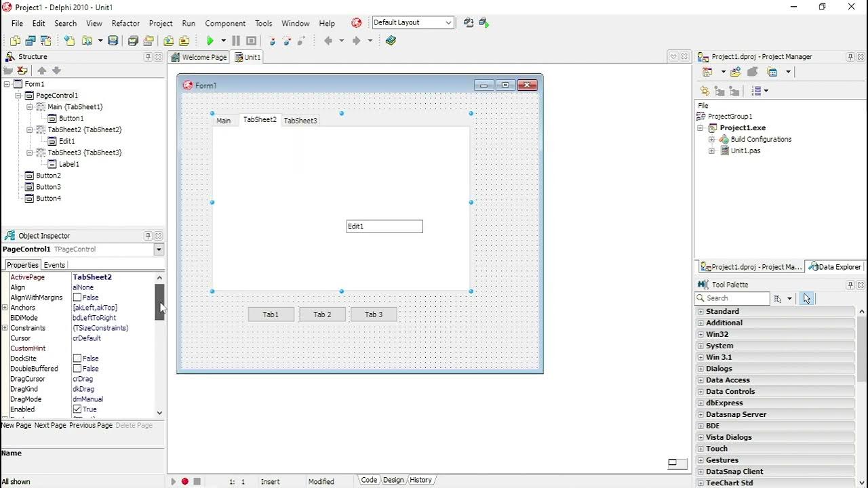Click the Object Inspector vertical scrollbar thumb
Viewport: 868px width, 488px height.
point(160,302)
